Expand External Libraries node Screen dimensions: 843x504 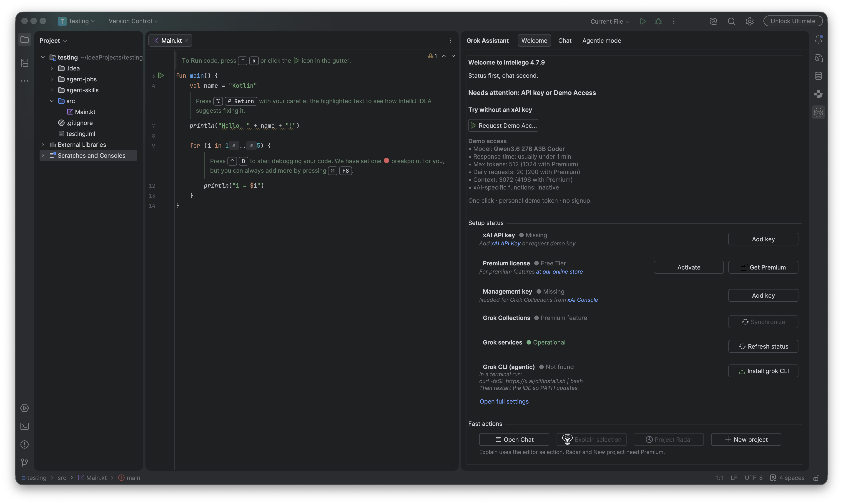point(43,144)
